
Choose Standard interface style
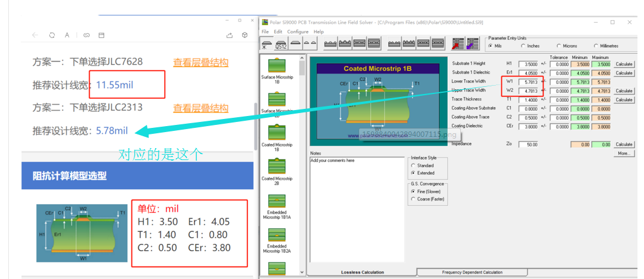click(x=413, y=165)
